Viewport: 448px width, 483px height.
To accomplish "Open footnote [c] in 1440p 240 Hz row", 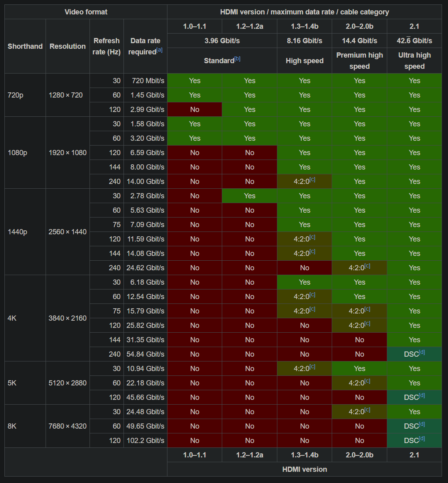I will tap(367, 266).
